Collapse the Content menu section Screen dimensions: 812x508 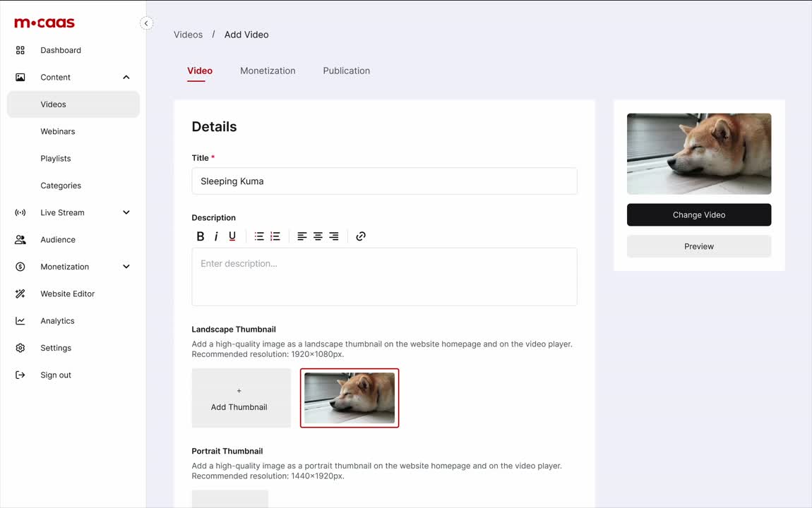coord(126,78)
